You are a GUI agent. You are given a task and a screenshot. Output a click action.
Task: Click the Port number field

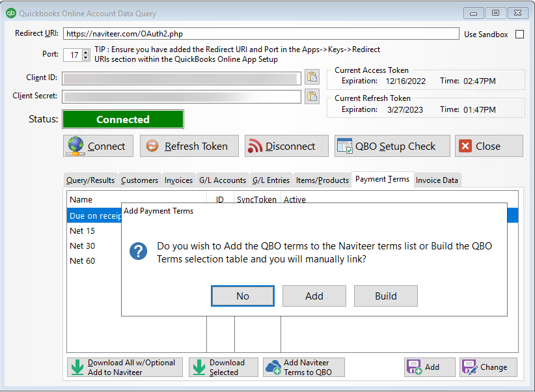click(x=73, y=55)
